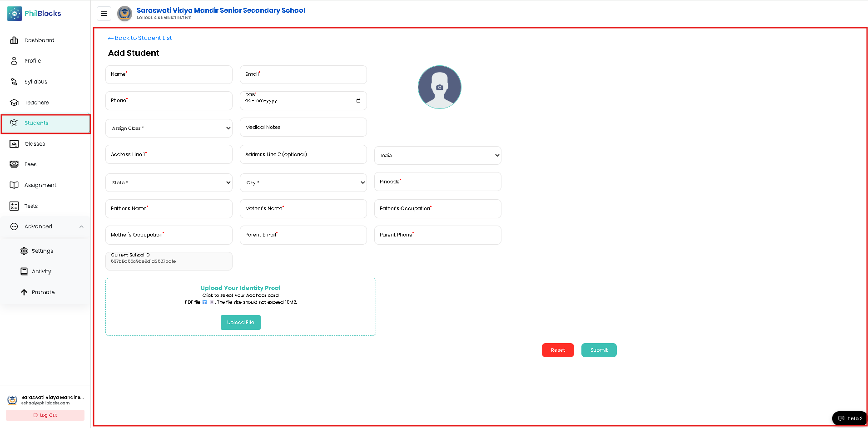
Task: Click the Promote up arrow icon
Action: 24,292
